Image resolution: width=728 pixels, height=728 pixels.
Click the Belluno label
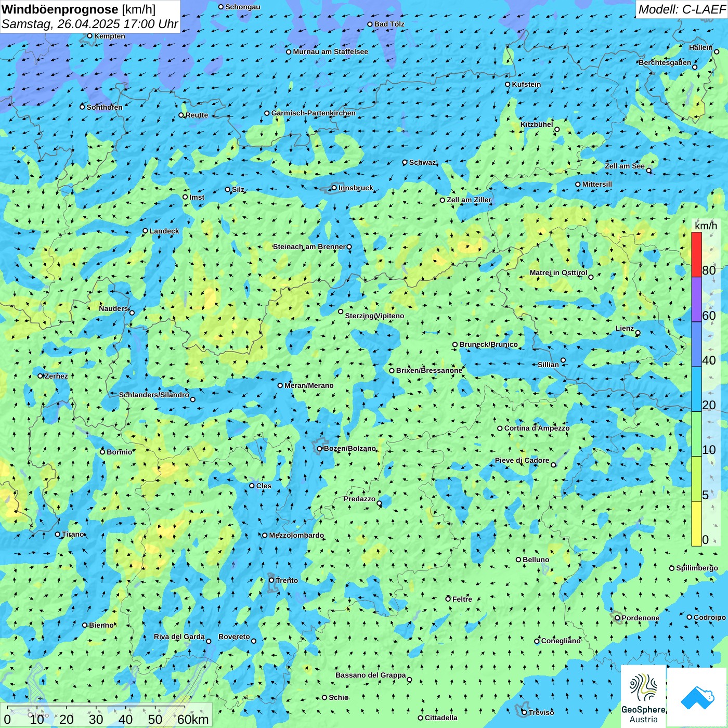pos(536,560)
